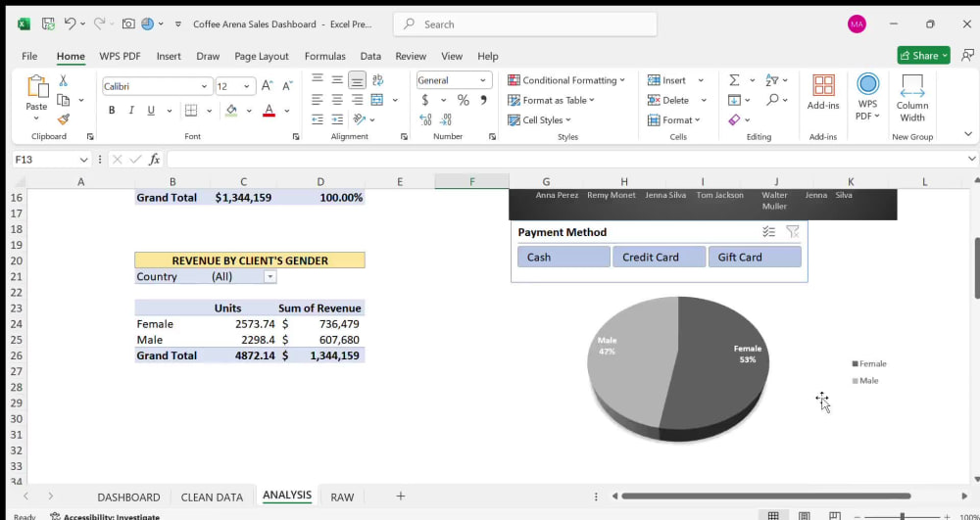Apply red font color
980x520 pixels.
pyautogui.click(x=269, y=111)
